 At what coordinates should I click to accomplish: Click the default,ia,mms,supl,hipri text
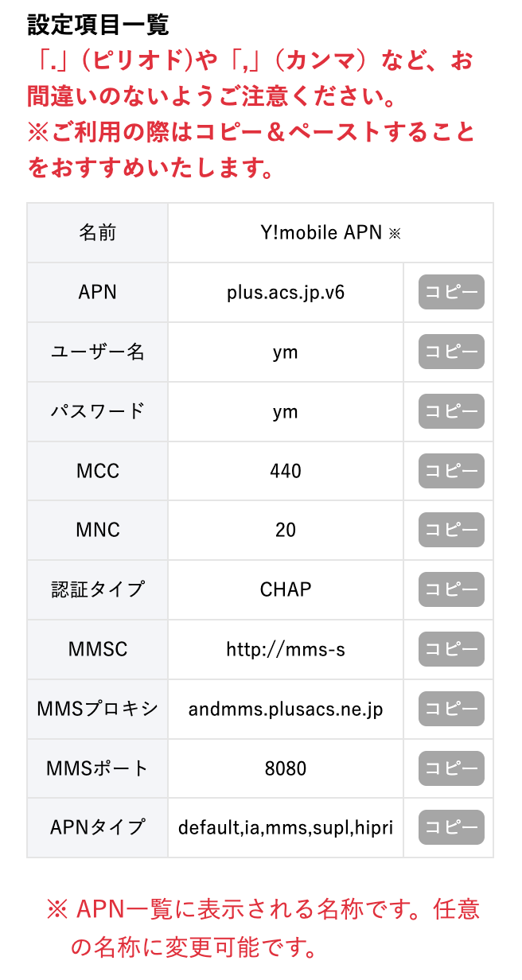point(286,828)
